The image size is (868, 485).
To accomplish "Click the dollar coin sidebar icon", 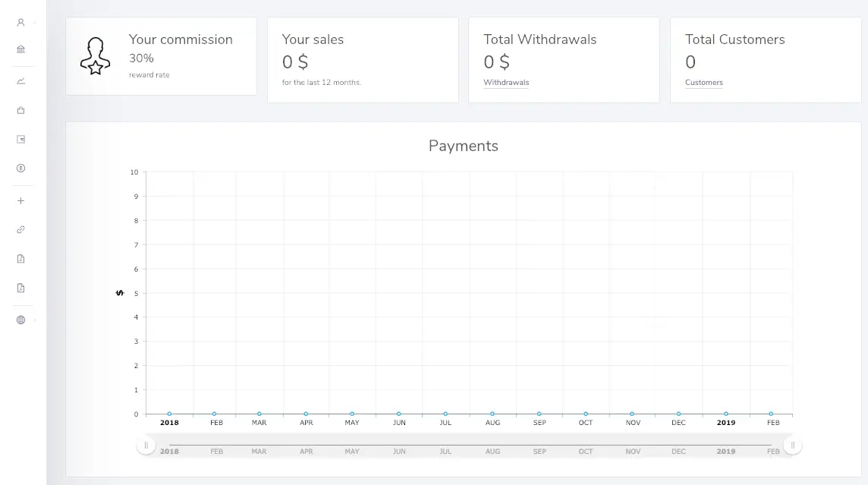I will [x=20, y=168].
